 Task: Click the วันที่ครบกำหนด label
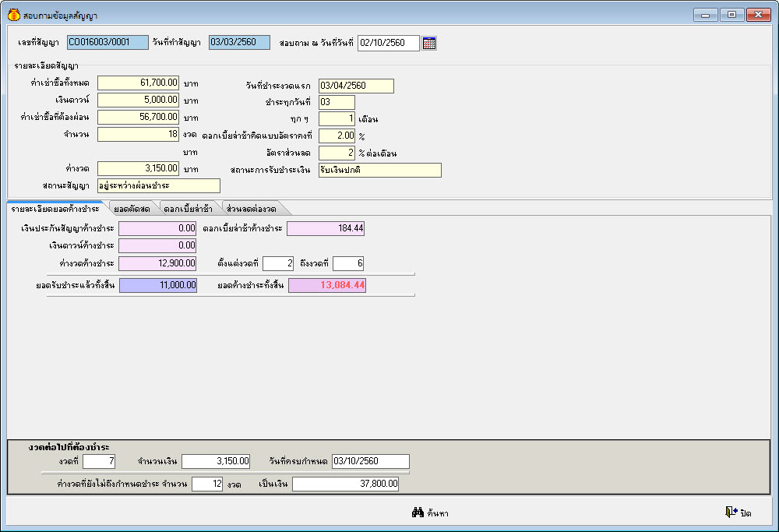point(298,461)
